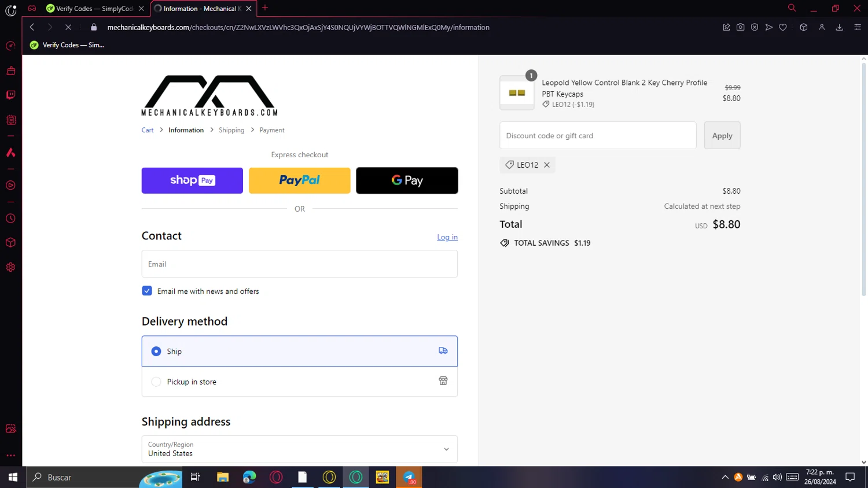Image resolution: width=868 pixels, height=488 pixels.
Task: Go to Cart breadcrumb link
Action: click(x=148, y=130)
